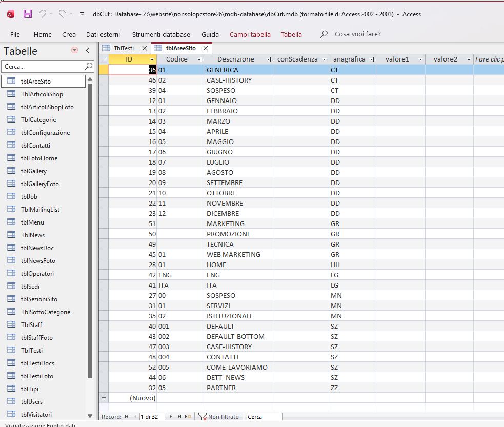Open the Tabelle navigation pane menu arrow
This screenshot has width=504, height=427.
[x=74, y=50]
